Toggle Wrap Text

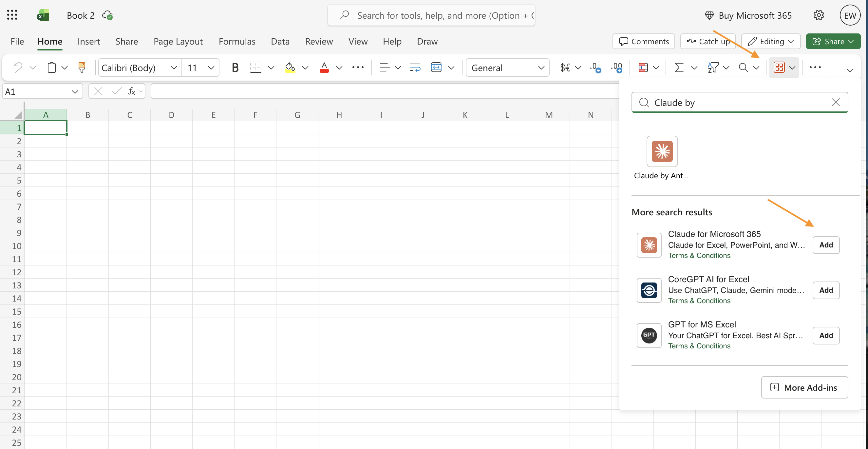coord(415,68)
